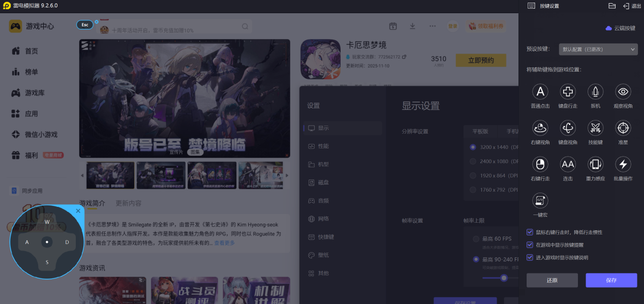Viewport: 644px width, 304px height.
Task: Go to 首页 in sidebar
Action: pyautogui.click(x=25, y=51)
